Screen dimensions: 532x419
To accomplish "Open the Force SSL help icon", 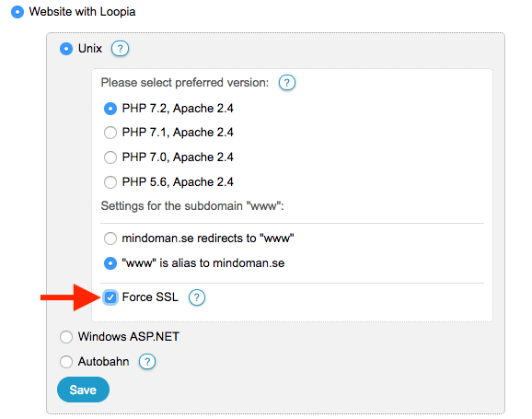I will tap(197, 297).
